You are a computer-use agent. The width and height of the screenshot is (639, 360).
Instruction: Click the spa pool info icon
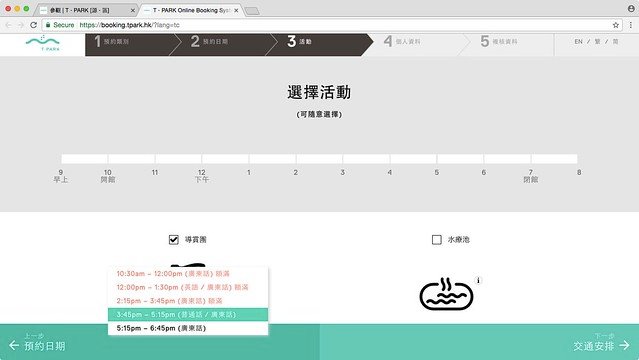coord(478,280)
